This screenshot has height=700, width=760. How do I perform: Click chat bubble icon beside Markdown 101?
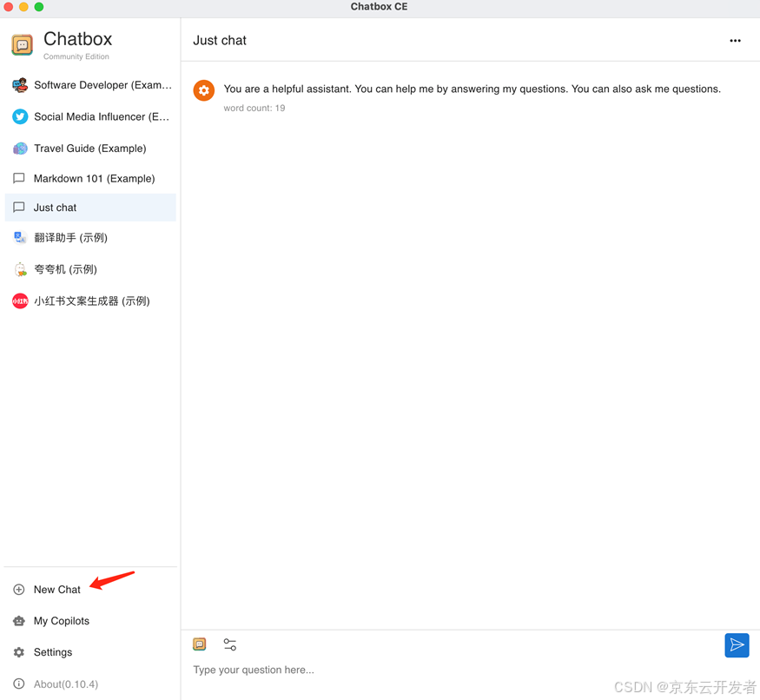click(19, 178)
